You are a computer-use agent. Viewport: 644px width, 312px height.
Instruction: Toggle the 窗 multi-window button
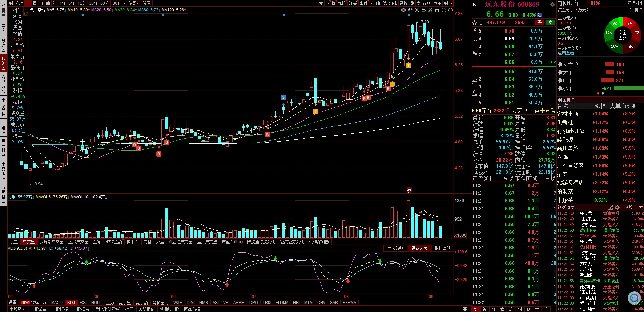[x=418, y=3]
